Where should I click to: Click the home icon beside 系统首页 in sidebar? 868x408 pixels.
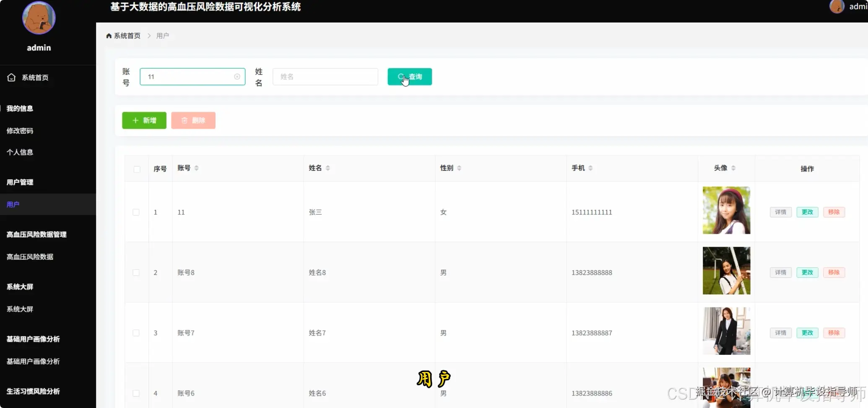click(11, 77)
